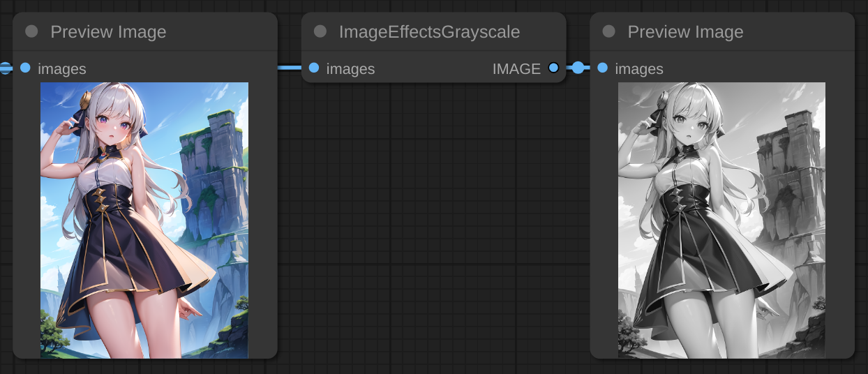Collapse the ImageEffectsGrayscale node using its dot
Viewport: 868px width, 374px height.
coord(320,31)
